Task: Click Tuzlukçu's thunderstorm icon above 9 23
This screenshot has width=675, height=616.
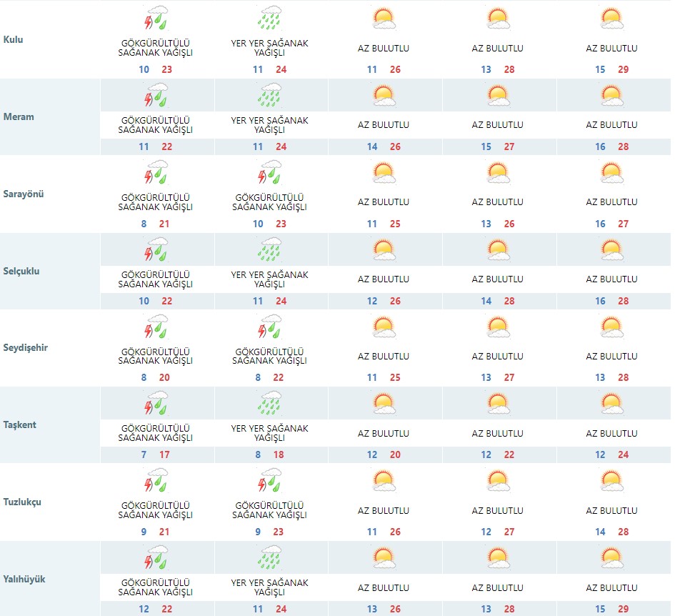Action: [269, 480]
